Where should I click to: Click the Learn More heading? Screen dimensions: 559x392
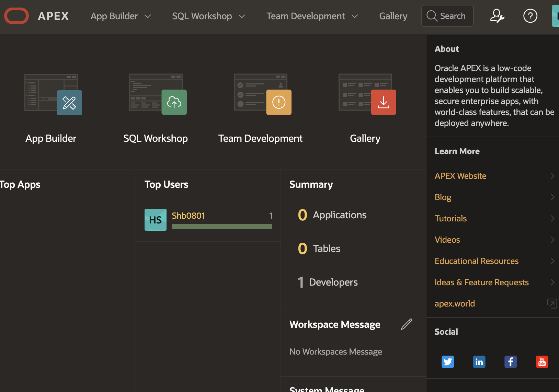457,151
